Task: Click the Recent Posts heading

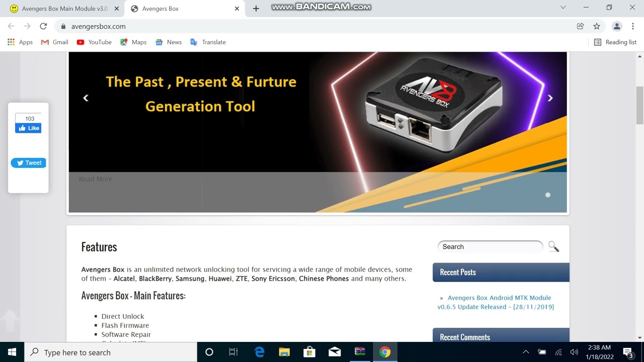Action: coord(458,272)
